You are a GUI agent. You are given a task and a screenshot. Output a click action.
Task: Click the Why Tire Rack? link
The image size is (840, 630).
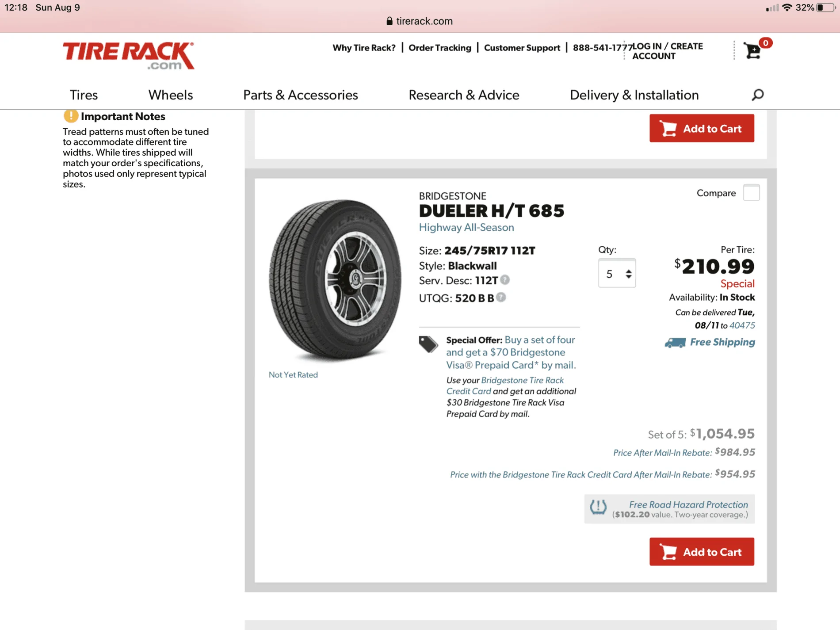(x=364, y=48)
